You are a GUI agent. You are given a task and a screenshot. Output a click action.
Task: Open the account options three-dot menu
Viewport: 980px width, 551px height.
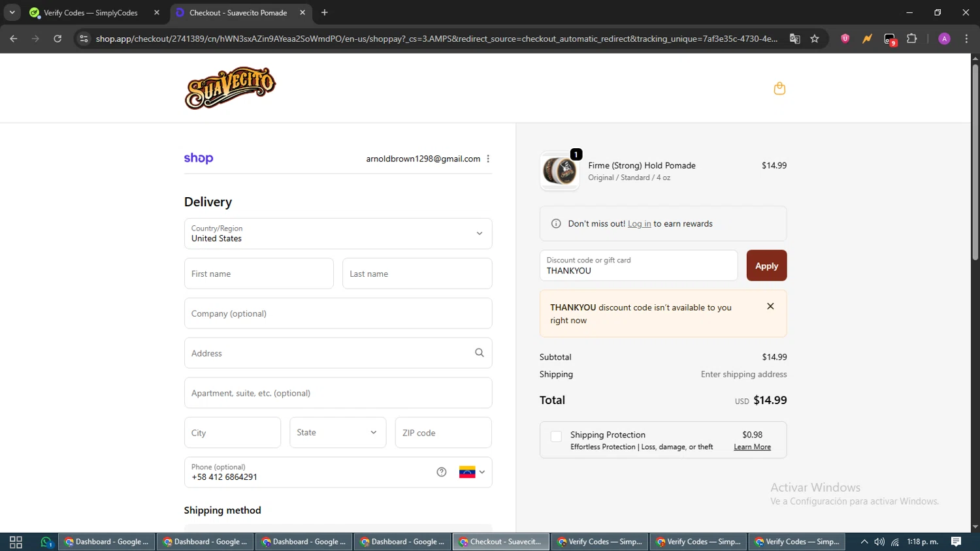point(488,159)
